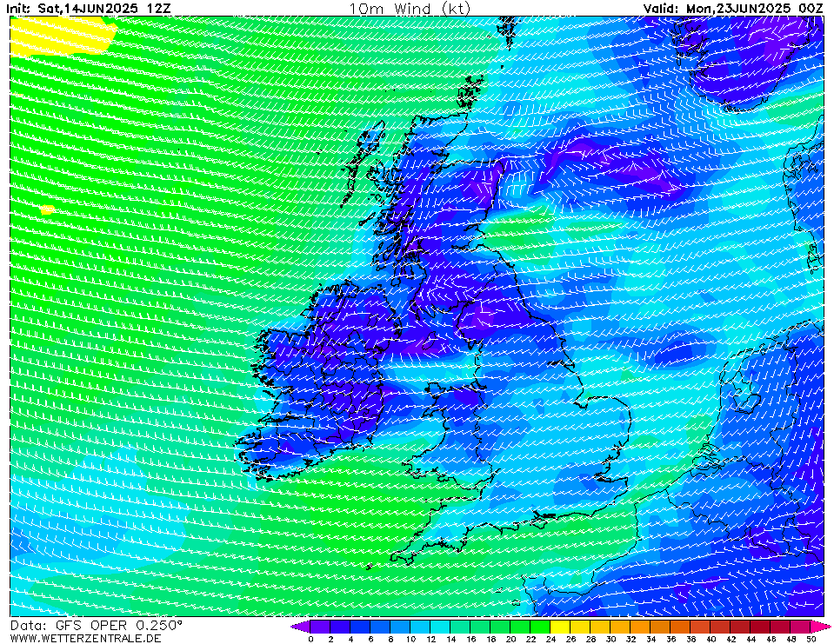Select the legend color for 4–6 kt
This screenshot has height=644, width=834.
(361, 626)
